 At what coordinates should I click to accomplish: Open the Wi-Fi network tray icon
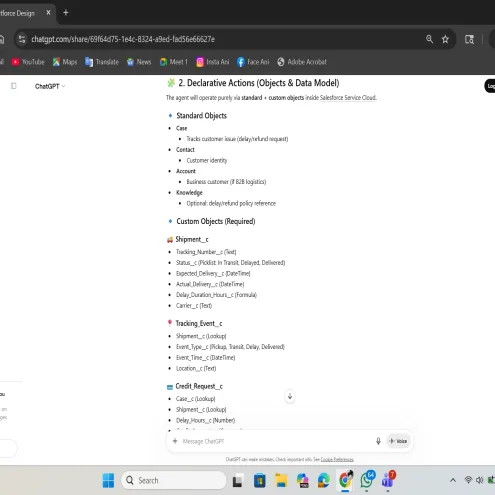468,480
